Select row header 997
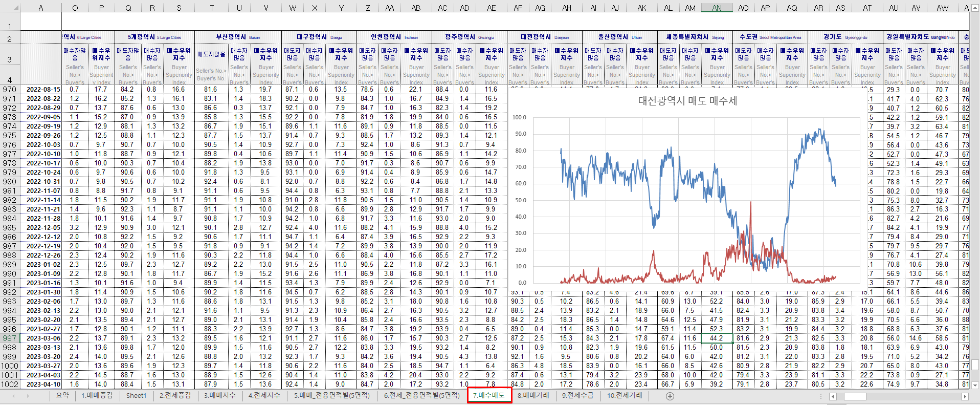The image size is (980, 405). click(10, 338)
